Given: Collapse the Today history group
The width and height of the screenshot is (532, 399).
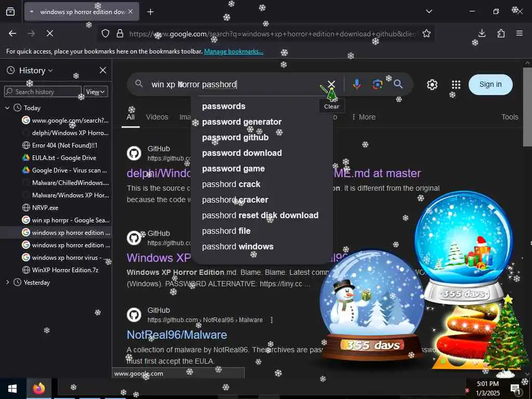Looking at the screenshot, I should tap(7, 108).
